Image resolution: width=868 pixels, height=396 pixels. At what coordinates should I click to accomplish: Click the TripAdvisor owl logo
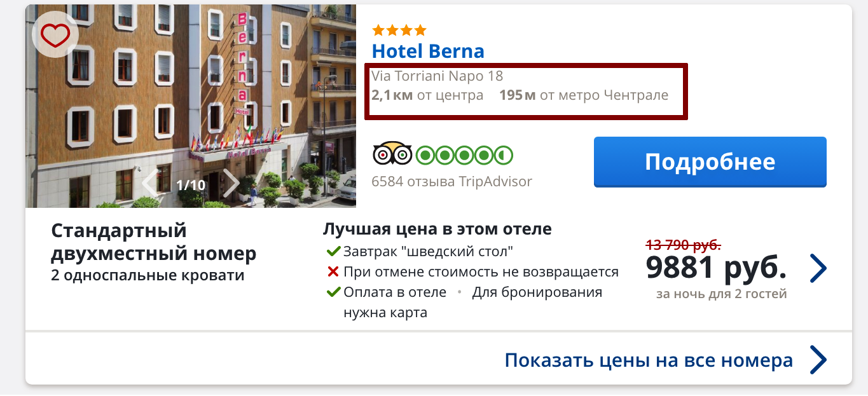(392, 154)
